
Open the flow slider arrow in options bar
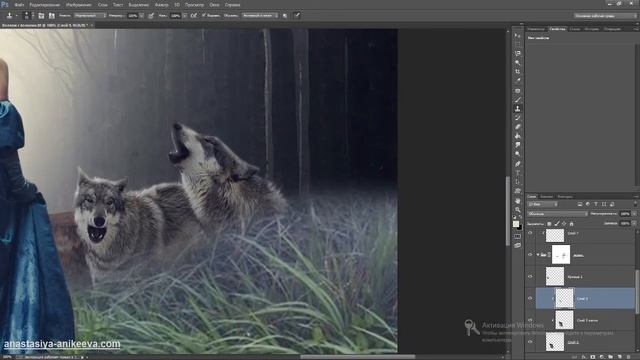[185, 16]
